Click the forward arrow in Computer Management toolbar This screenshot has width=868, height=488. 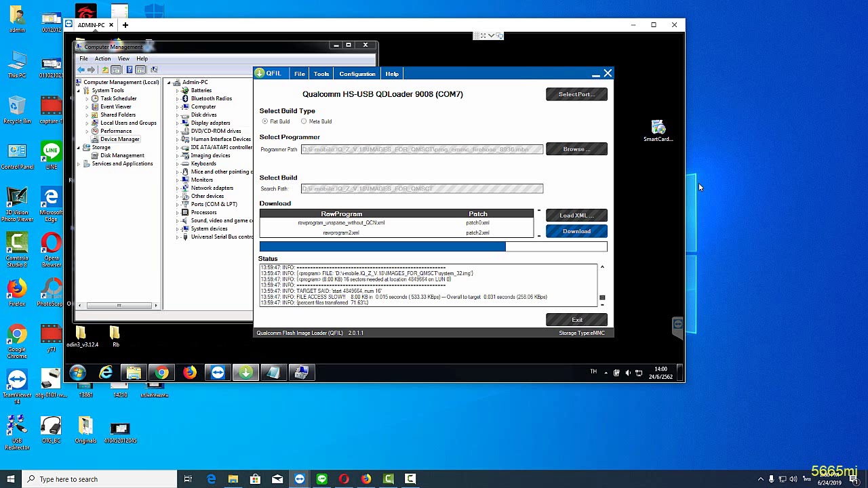click(x=93, y=70)
